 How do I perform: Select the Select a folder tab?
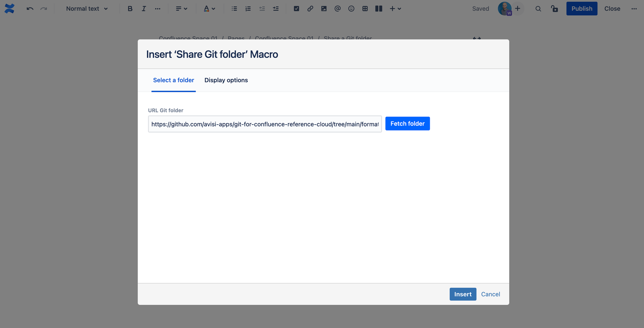point(173,80)
